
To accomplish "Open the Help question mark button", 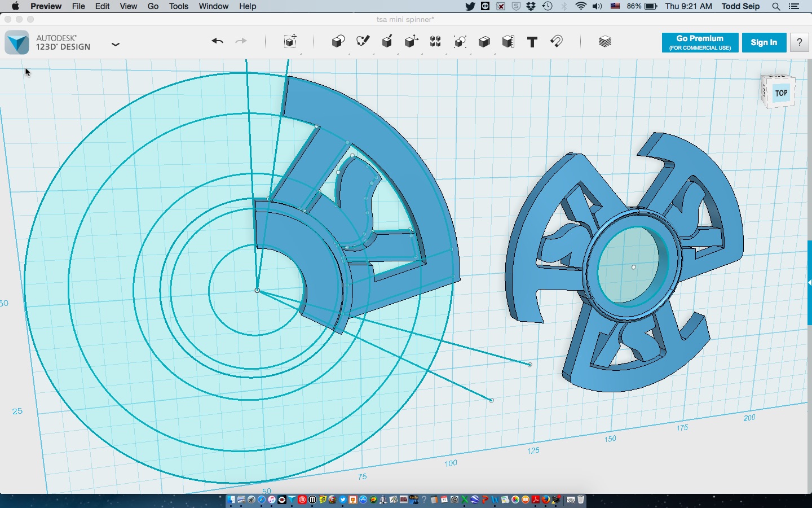I will tap(800, 42).
